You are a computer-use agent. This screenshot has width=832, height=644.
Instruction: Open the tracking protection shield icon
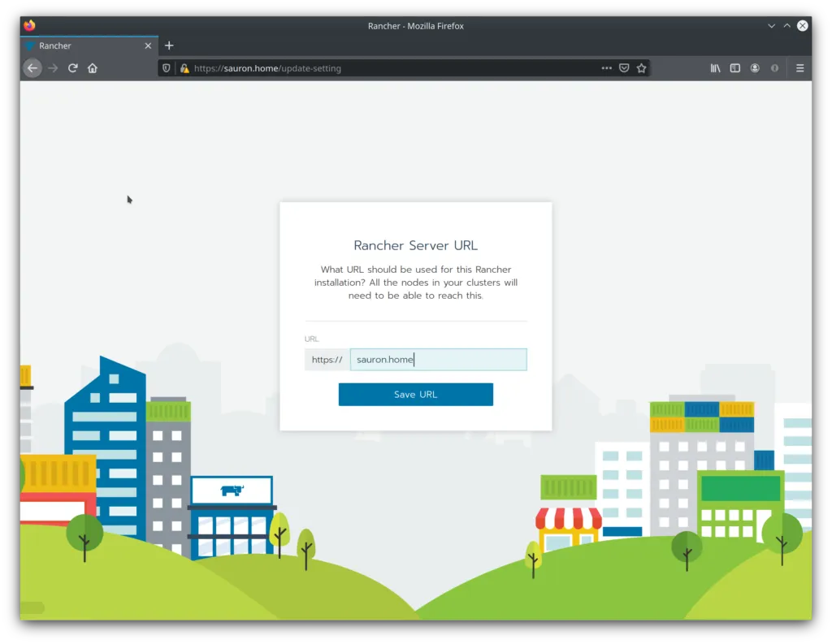(x=167, y=68)
